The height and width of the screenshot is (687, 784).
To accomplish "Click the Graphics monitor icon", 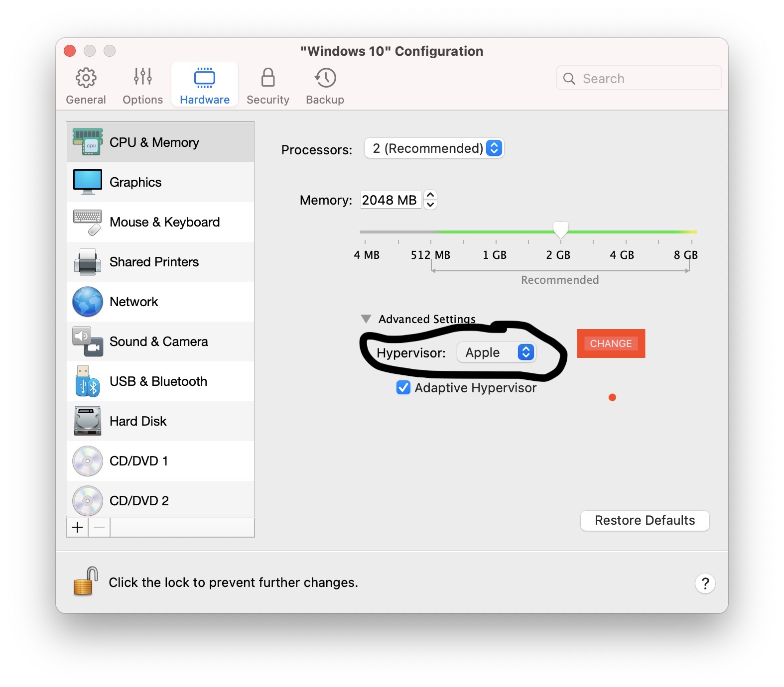I will tap(88, 182).
